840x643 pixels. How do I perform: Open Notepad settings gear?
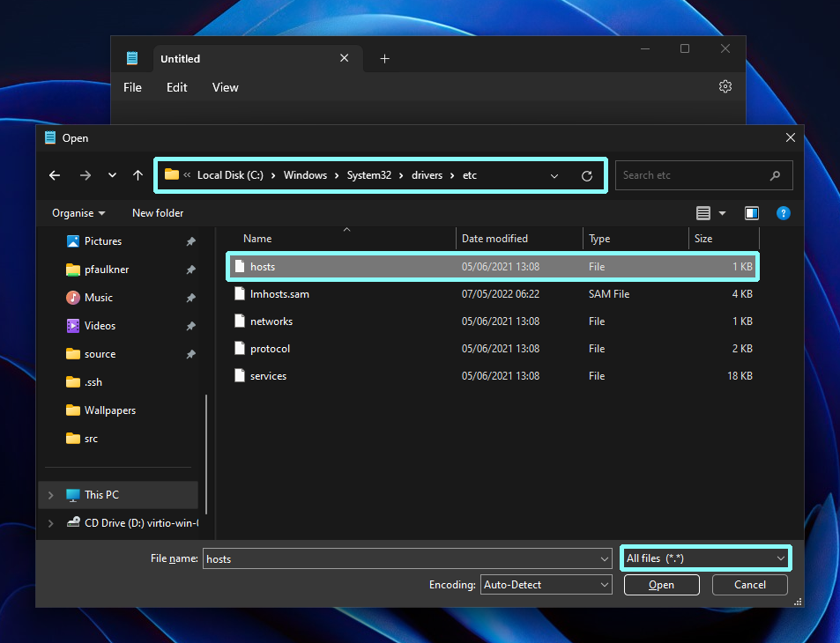coord(725,86)
